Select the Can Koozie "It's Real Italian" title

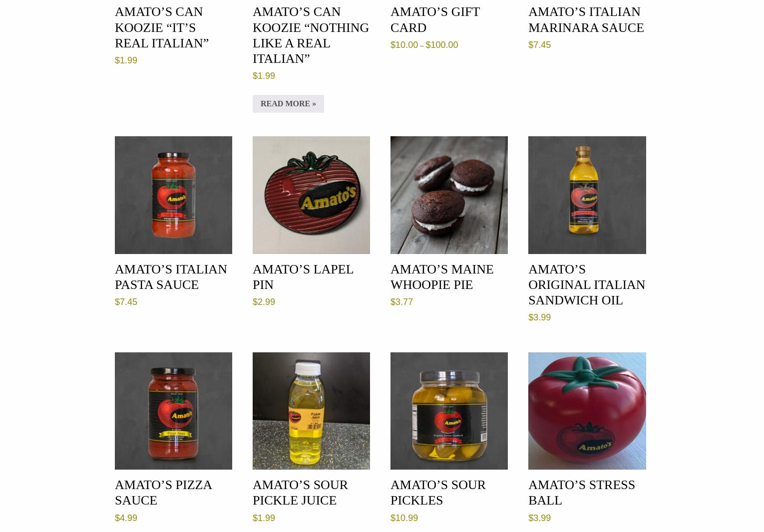162,27
